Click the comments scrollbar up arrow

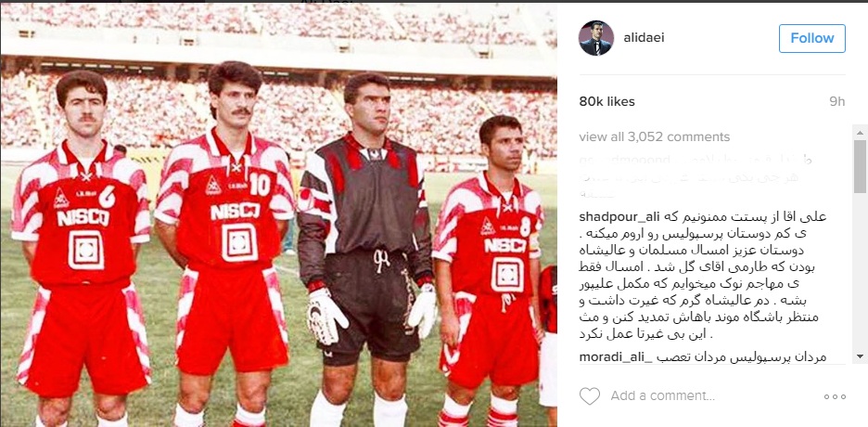pyautogui.click(x=860, y=133)
